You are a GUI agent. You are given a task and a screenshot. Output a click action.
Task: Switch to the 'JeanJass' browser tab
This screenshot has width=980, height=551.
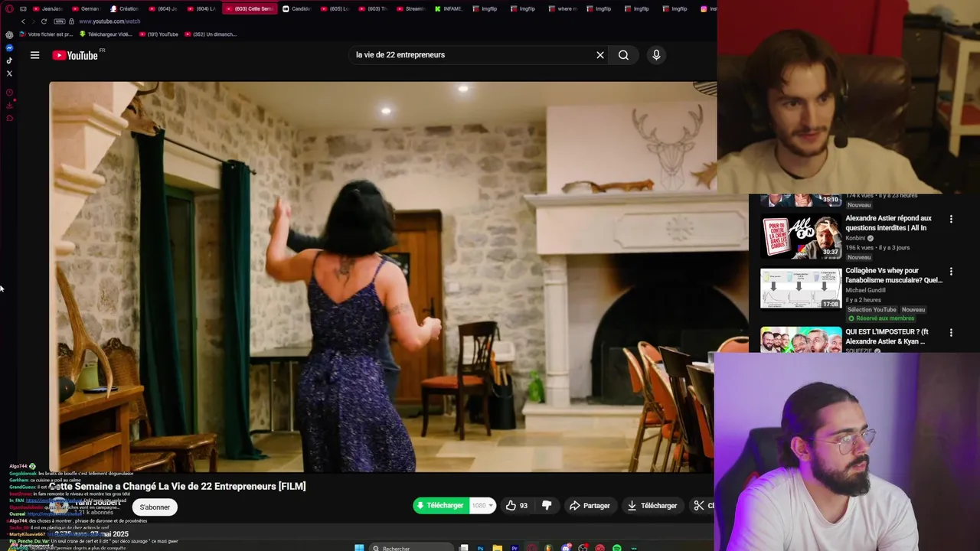[x=47, y=8]
